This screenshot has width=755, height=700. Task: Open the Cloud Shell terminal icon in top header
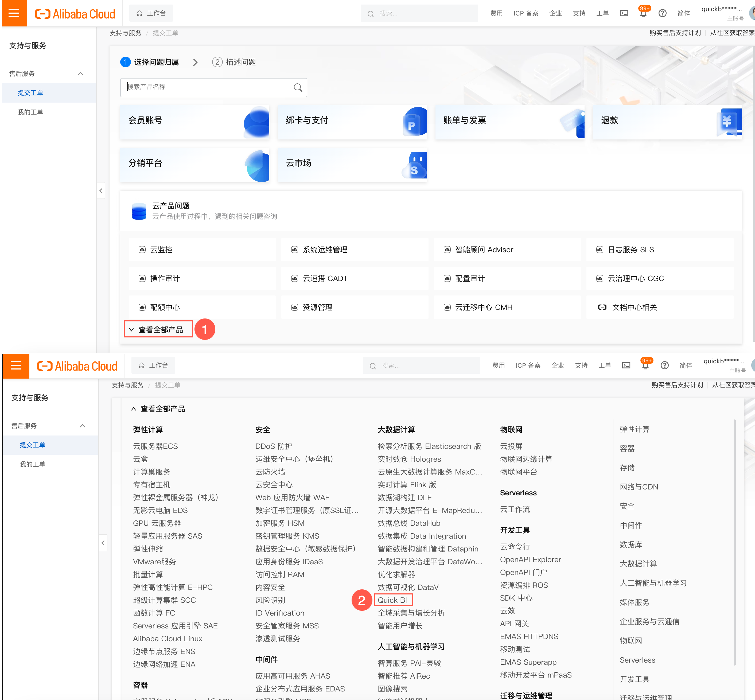(x=624, y=13)
